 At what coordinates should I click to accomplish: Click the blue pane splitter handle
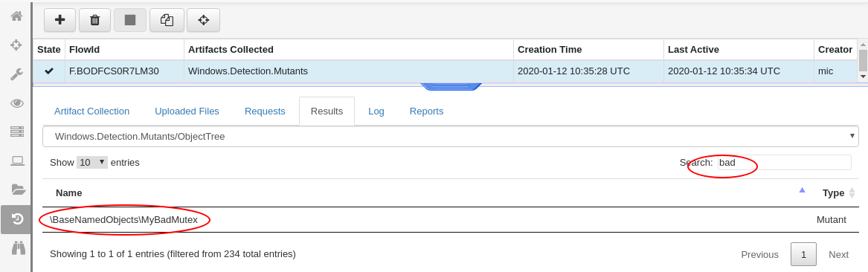pyautogui.click(x=451, y=86)
